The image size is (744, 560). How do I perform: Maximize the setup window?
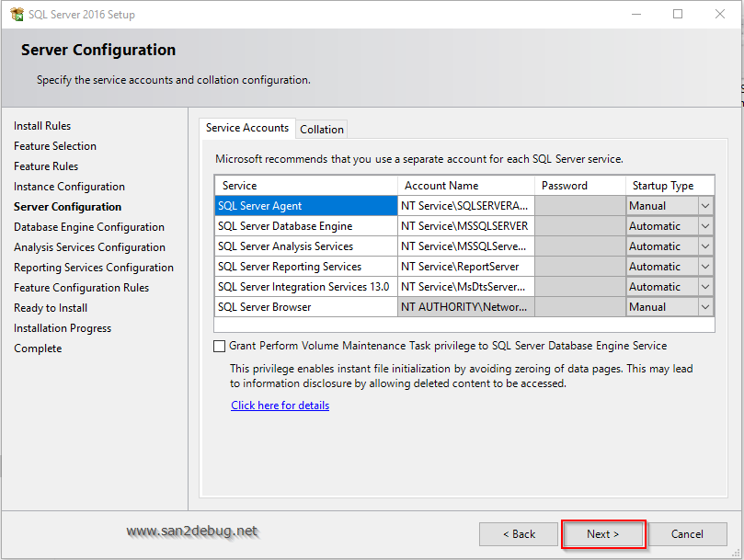click(x=678, y=15)
